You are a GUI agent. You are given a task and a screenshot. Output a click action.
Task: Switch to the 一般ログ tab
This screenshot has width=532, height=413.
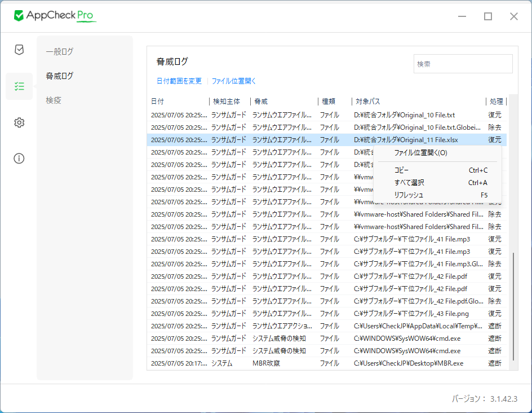pyautogui.click(x=60, y=52)
